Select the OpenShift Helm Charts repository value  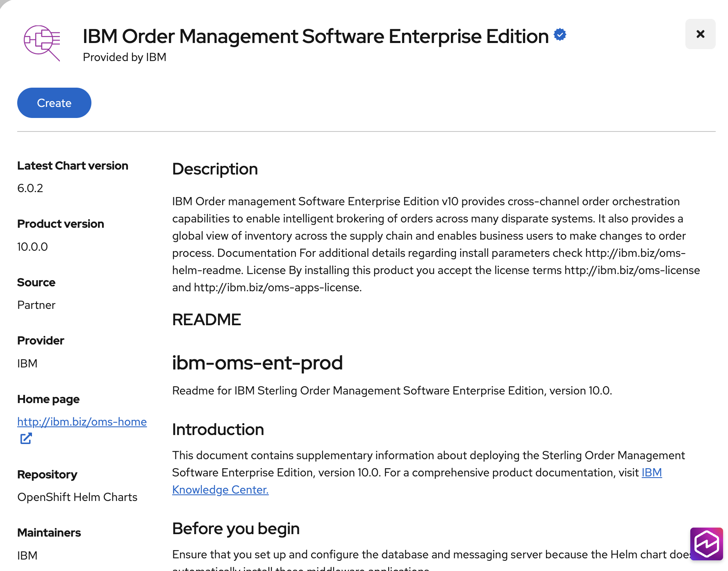(x=77, y=497)
